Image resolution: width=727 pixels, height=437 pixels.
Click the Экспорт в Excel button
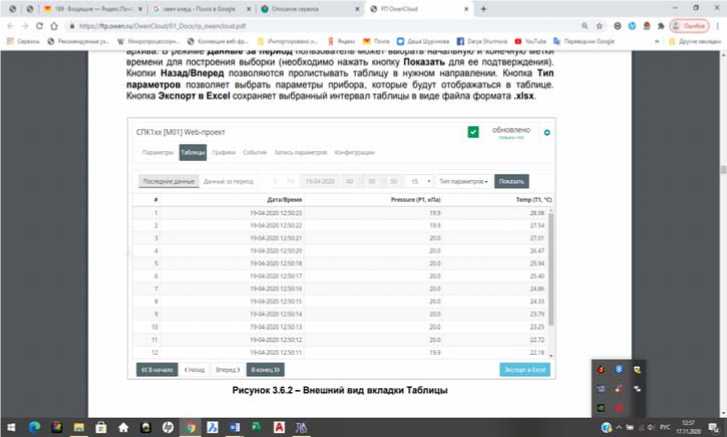coord(525,369)
